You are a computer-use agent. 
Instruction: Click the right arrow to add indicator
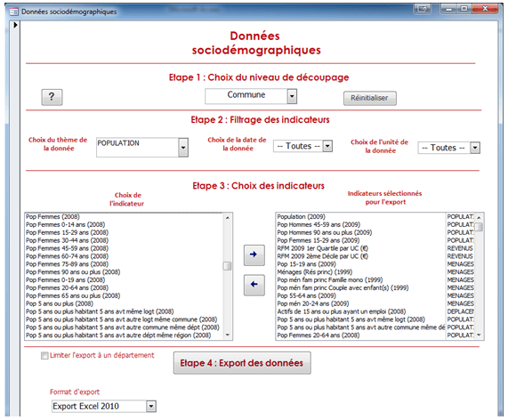point(254,255)
